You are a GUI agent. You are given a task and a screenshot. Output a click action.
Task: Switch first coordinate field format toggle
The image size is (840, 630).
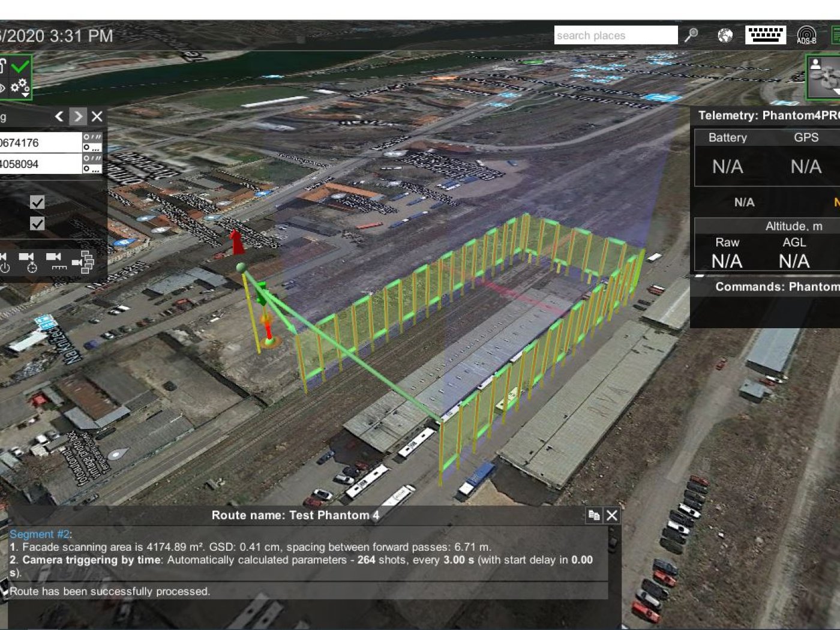[92, 142]
